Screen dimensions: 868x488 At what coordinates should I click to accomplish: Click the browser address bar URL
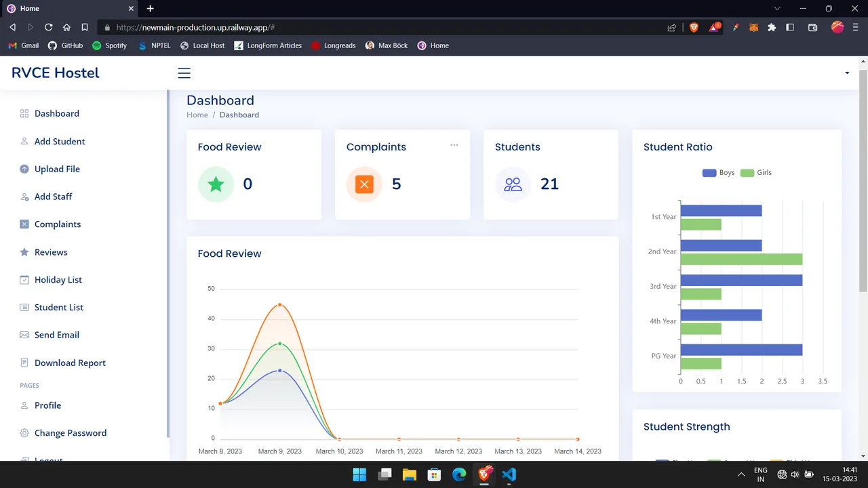195,28
